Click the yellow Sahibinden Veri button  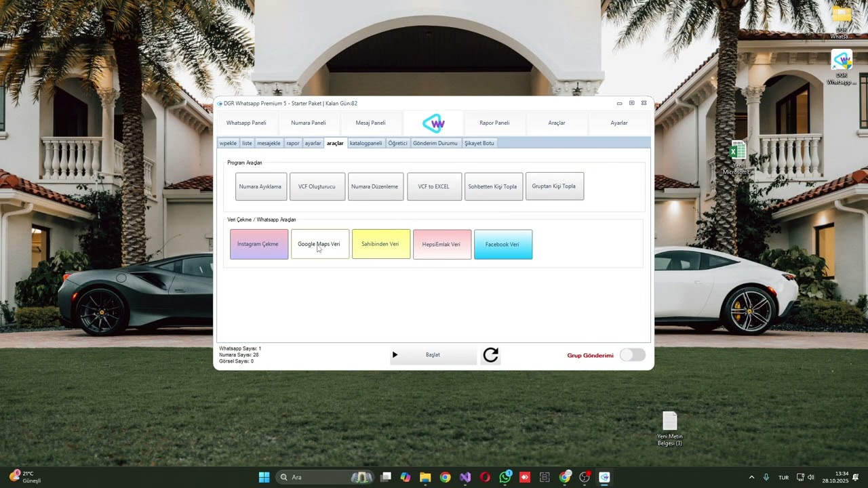380,244
